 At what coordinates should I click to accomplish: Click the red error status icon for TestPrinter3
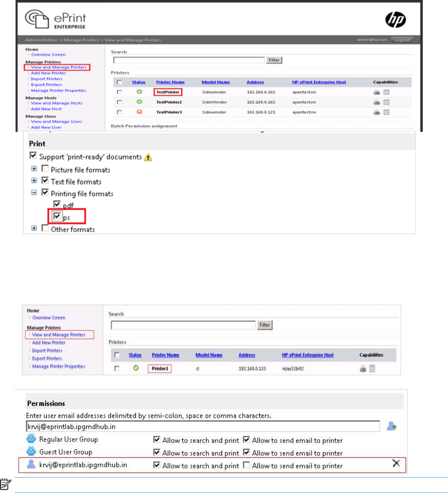coord(139,112)
